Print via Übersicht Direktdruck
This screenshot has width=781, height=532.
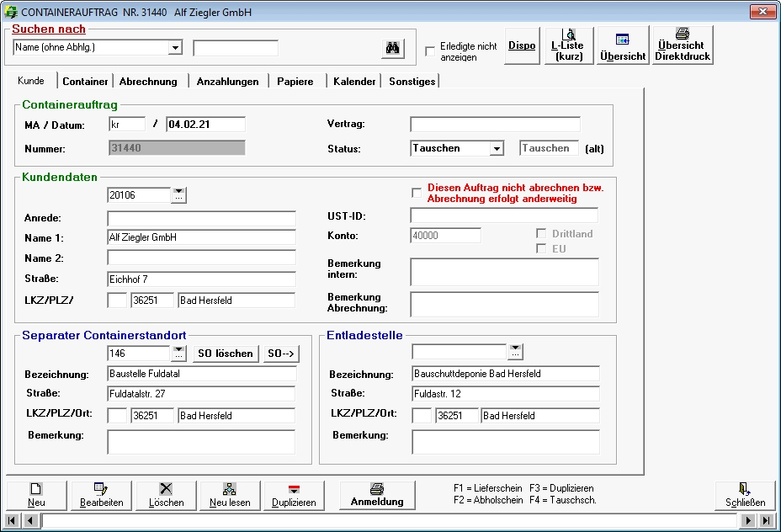click(x=683, y=45)
